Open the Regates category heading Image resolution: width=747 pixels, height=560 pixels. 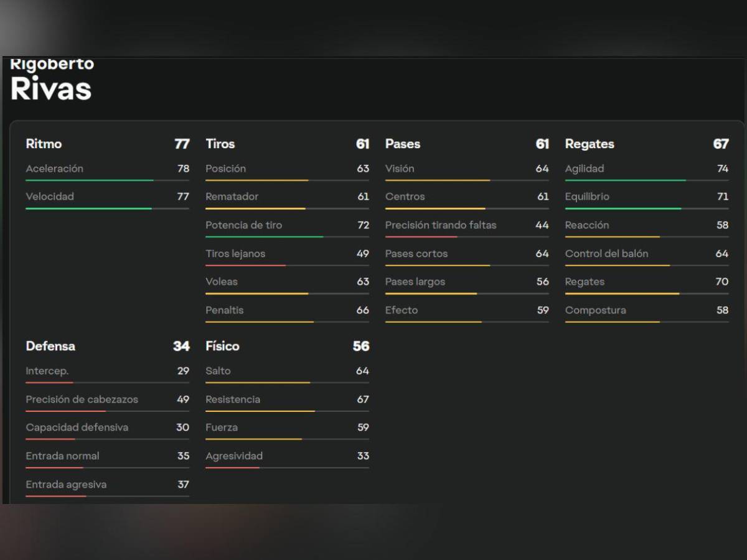point(590,144)
